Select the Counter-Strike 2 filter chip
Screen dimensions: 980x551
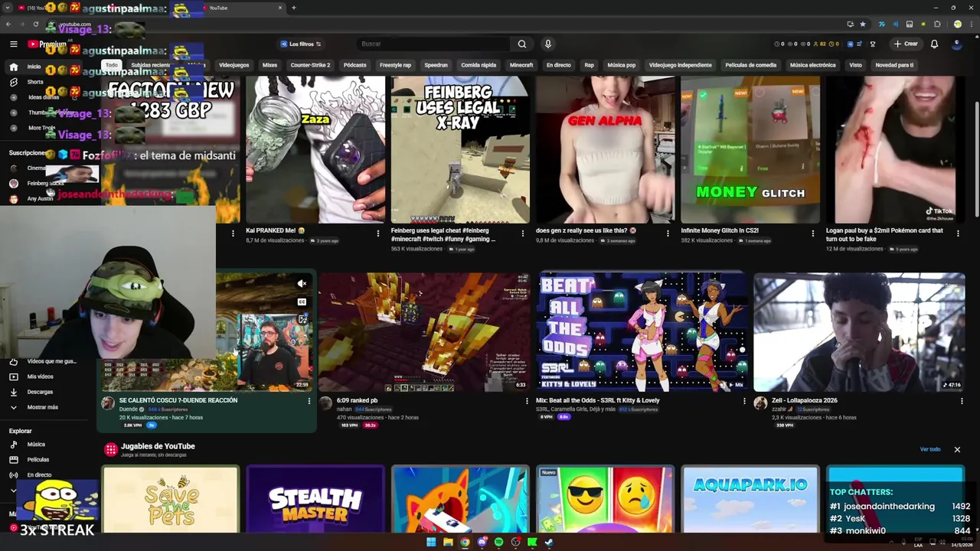tap(310, 65)
